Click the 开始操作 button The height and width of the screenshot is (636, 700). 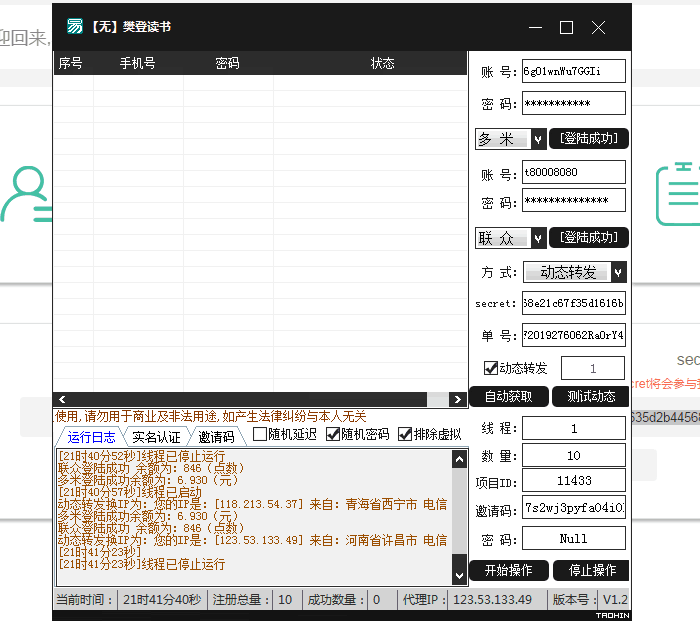508,570
